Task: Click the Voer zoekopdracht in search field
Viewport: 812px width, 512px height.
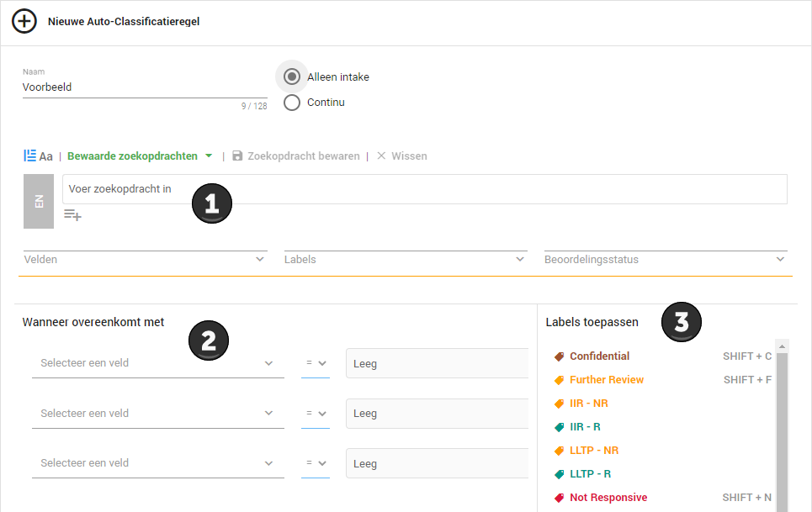Action: pyautogui.click(x=425, y=189)
